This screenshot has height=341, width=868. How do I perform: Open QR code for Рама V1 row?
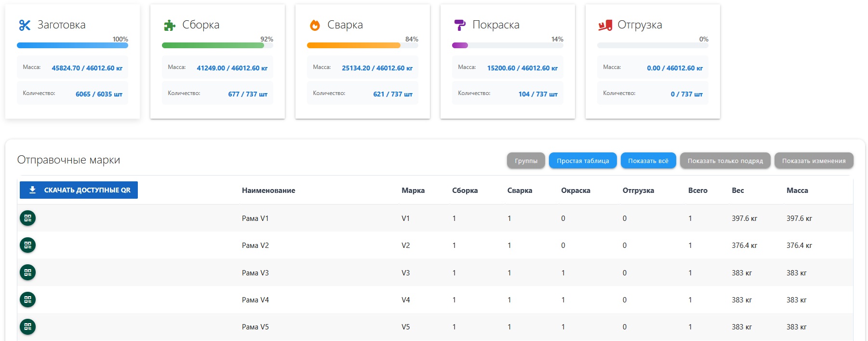pyautogui.click(x=28, y=218)
